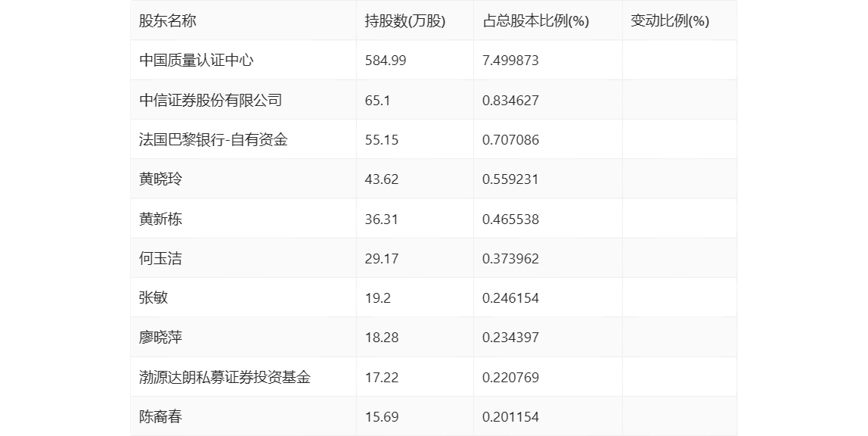Click shareholder name 中信证券股份有限公司

[210, 100]
